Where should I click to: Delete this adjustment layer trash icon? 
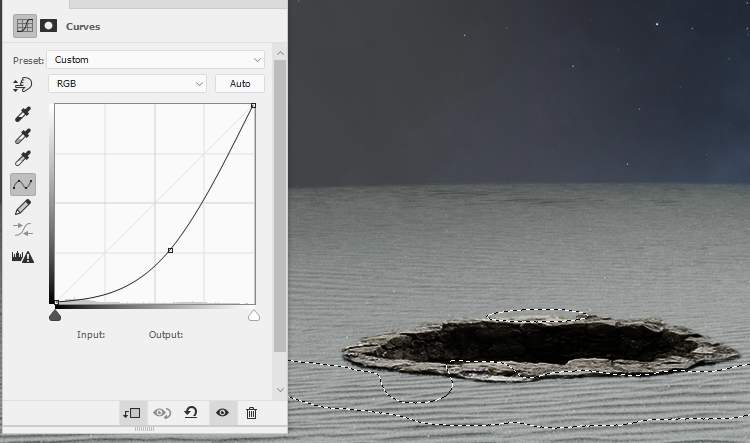point(251,413)
